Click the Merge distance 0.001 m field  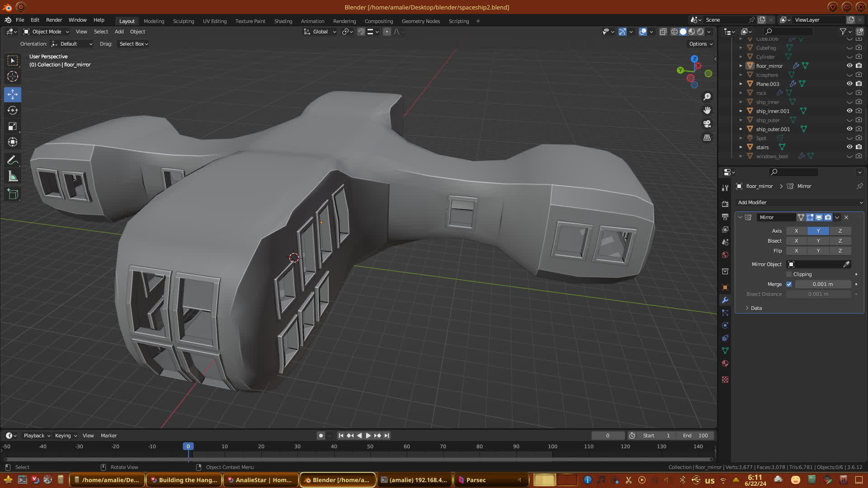coord(822,284)
